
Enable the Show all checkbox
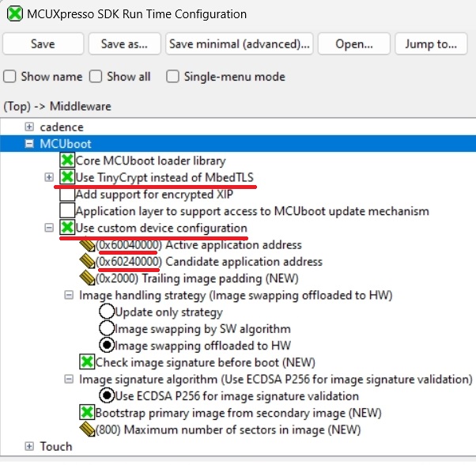pos(96,77)
